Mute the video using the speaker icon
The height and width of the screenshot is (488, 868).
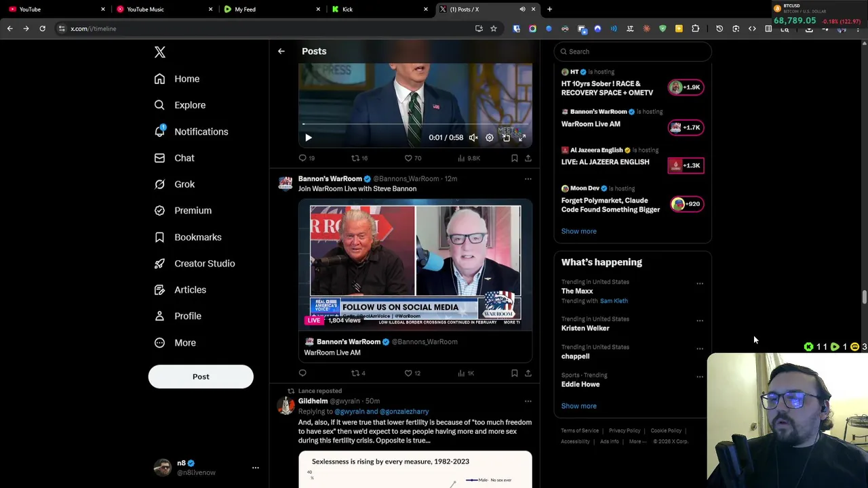[473, 138]
